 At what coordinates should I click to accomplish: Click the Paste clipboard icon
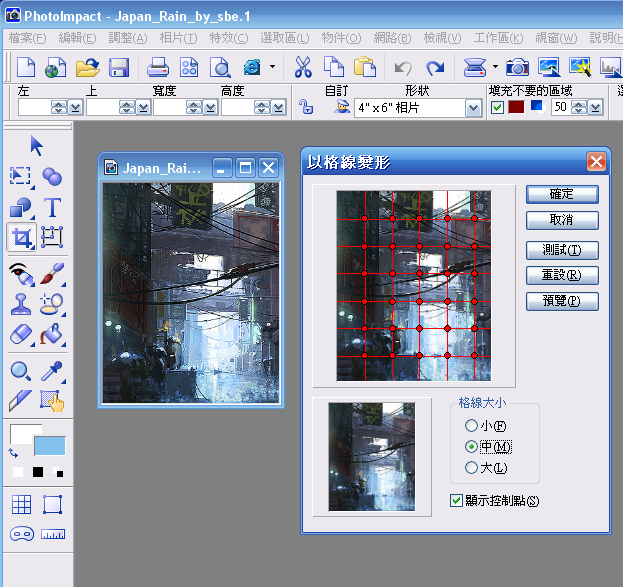click(x=365, y=67)
